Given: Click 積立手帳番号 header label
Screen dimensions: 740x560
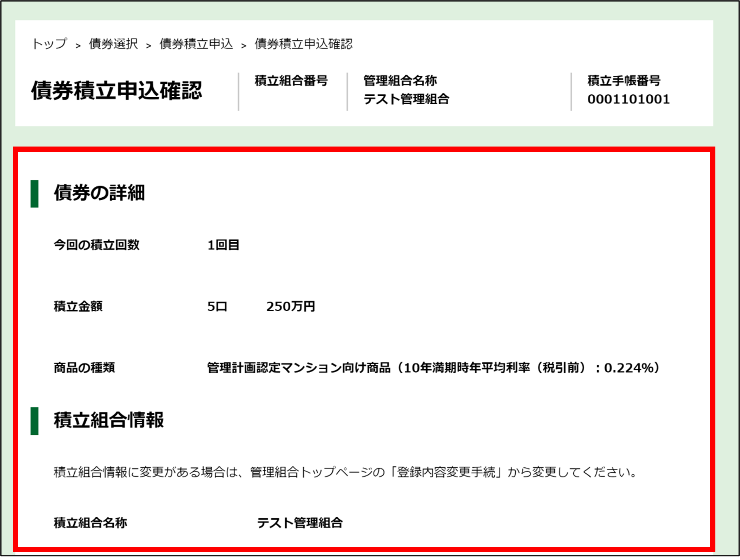Looking at the screenshot, I should [x=624, y=80].
